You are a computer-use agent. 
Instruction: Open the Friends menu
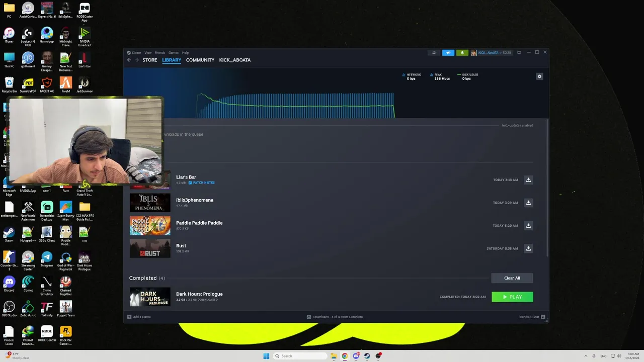click(x=160, y=53)
